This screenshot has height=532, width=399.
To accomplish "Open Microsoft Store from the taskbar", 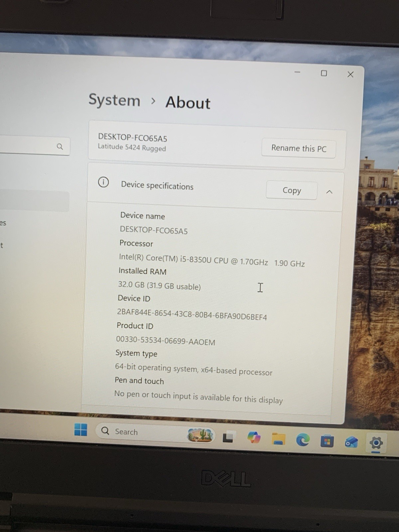I will (x=327, y=441).
